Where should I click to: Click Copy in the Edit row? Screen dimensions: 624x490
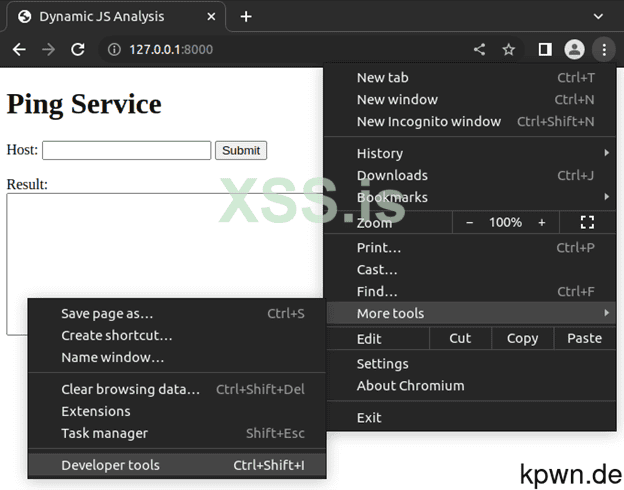point(523,338)
